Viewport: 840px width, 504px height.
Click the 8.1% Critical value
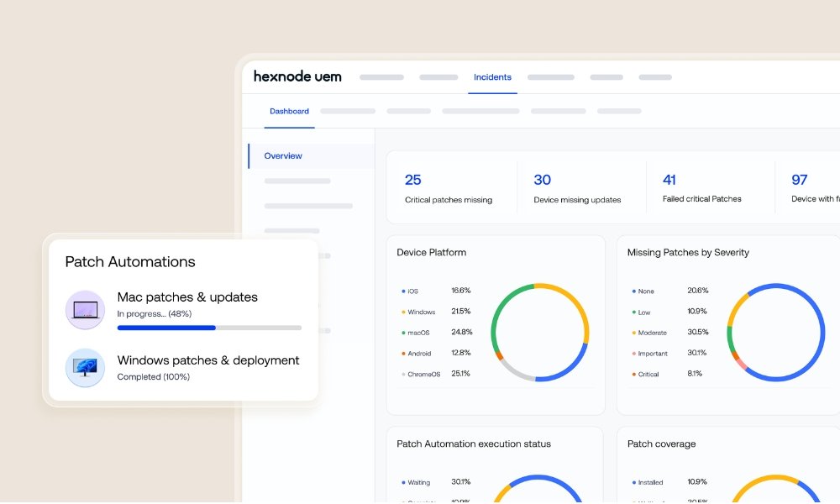[695, 373]
